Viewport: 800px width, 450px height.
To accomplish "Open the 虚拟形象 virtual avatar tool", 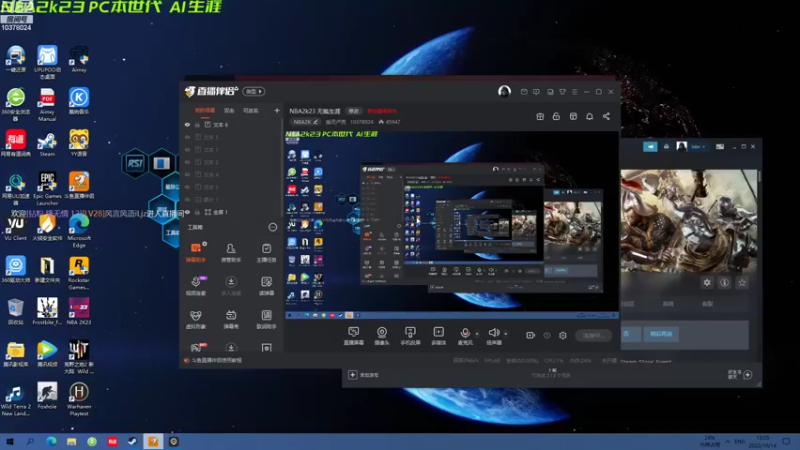I will tap(195, 319).
